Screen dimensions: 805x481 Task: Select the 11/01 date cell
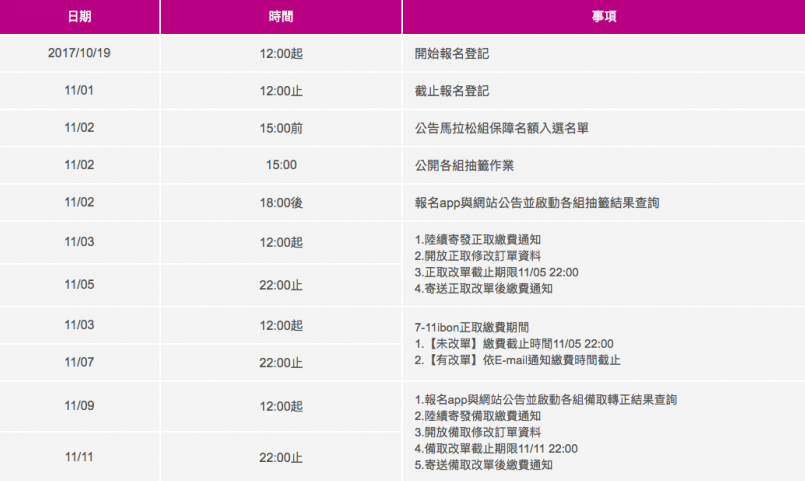78,91
